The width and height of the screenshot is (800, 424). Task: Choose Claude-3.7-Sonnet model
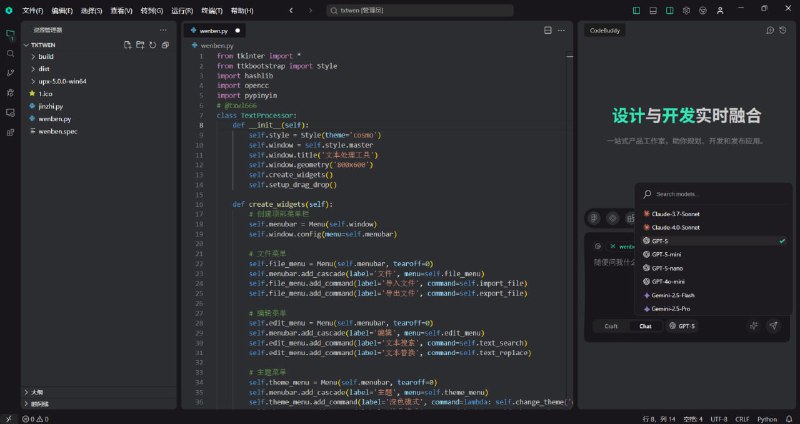713,214
